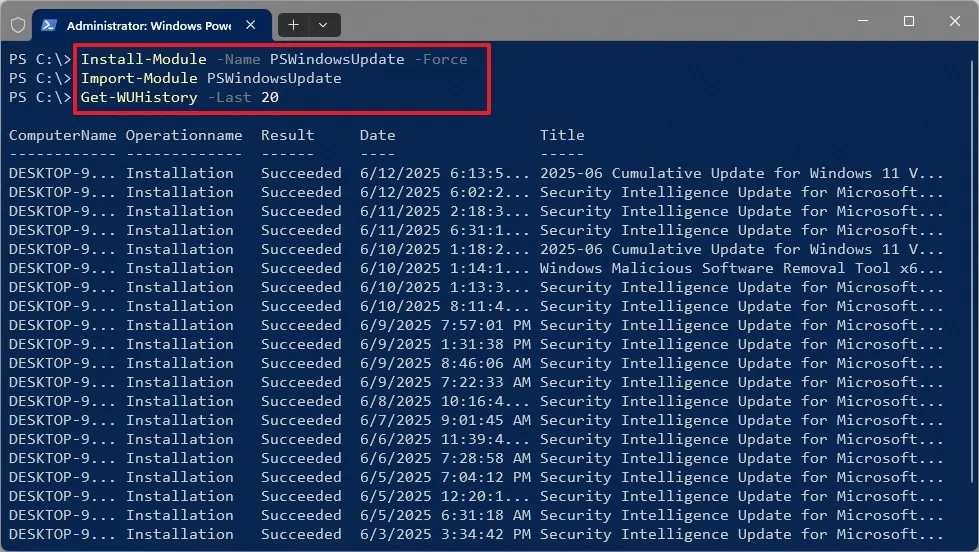Click PSWindowsUpdate in the Install-Module line

point(337,59)
